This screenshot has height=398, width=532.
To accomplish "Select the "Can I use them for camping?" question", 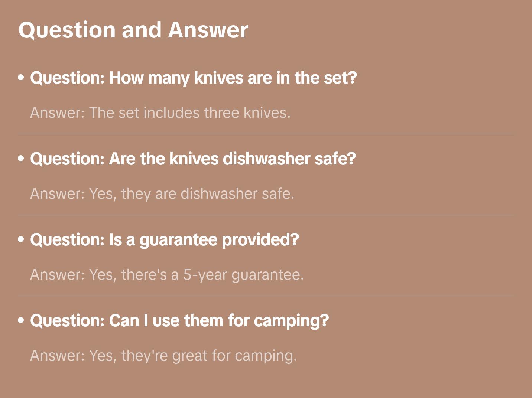I will tap(179, 321).
